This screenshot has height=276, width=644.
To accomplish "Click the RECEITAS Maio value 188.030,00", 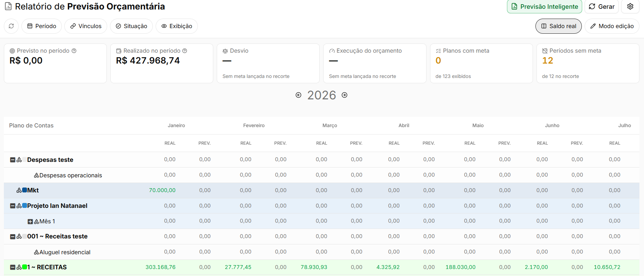I will tap(461, 267).
